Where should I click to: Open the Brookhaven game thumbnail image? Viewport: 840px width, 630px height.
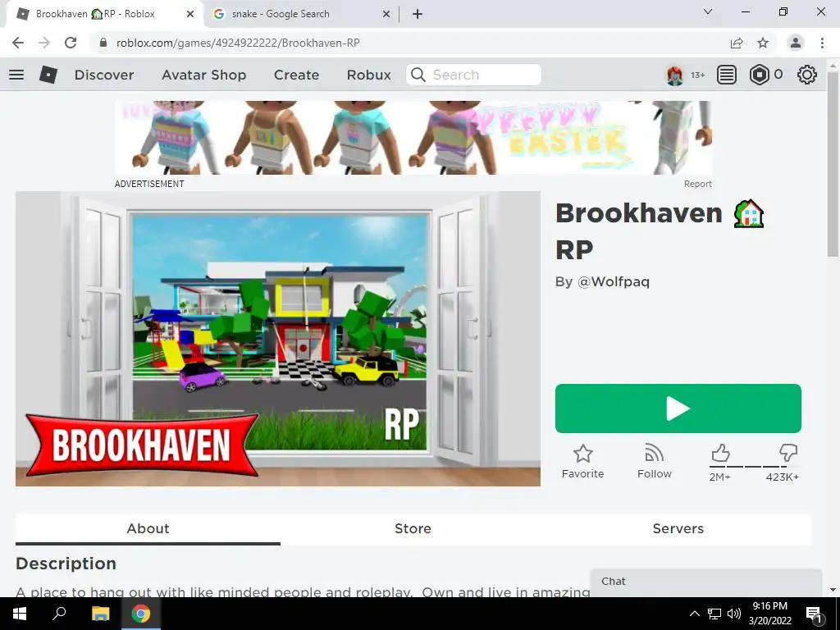click(x=278, y=339)
